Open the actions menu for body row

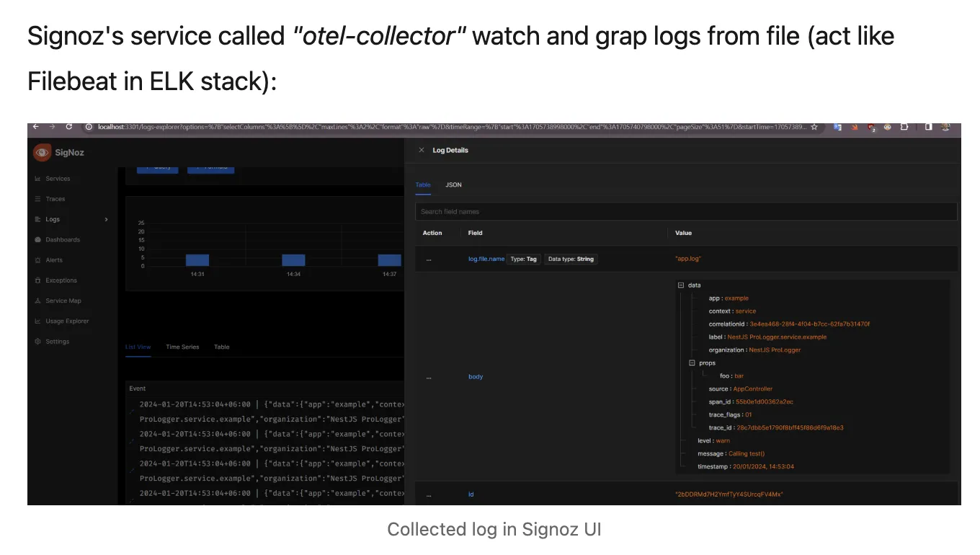(429, 377)
